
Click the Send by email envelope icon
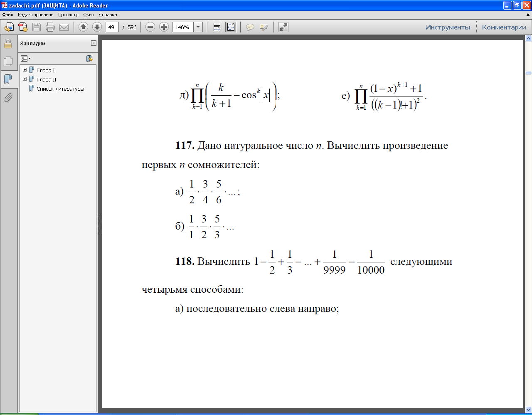[64, 27]
